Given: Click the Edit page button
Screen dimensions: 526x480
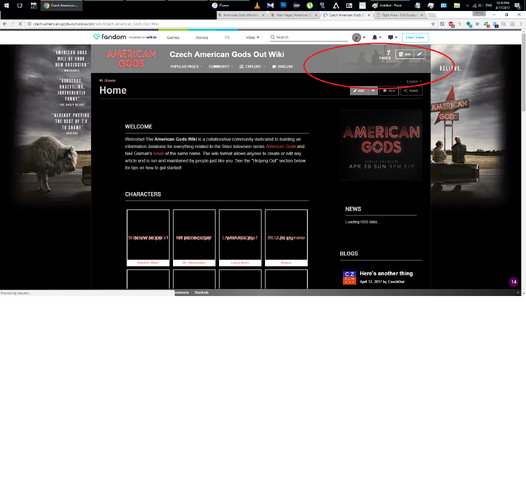Looking at the screenshot, I should [x=359, y=91].
